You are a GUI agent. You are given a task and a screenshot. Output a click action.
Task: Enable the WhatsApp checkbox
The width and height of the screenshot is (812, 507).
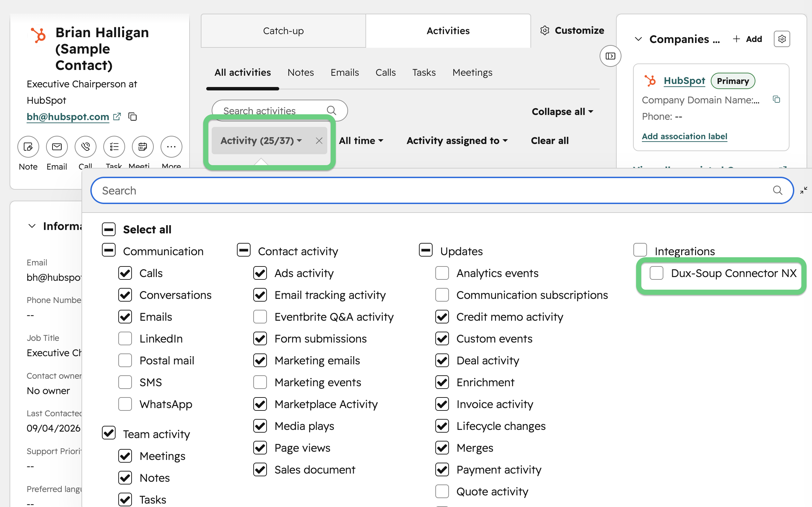pos(125,404)
